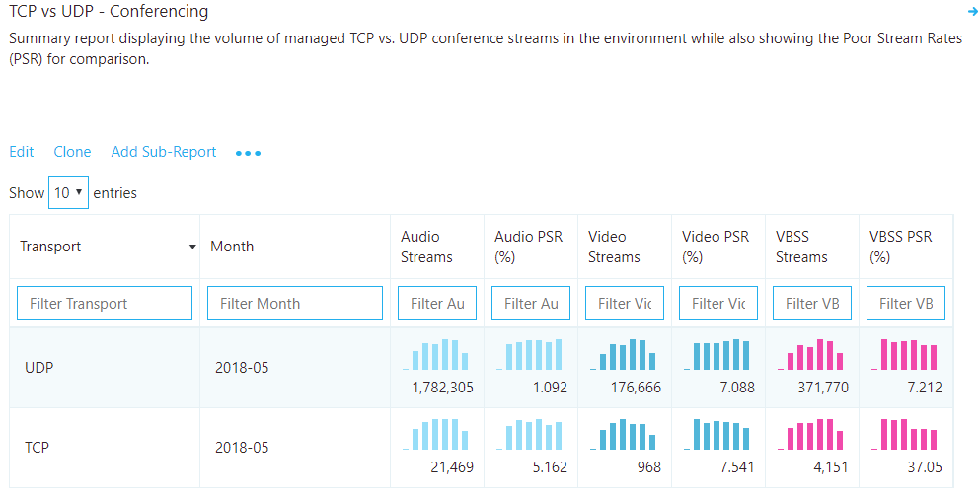This screenshot has width=980, height=497.
Task: Open the Show entries count dropdown
Action: [x=68, y=193]
